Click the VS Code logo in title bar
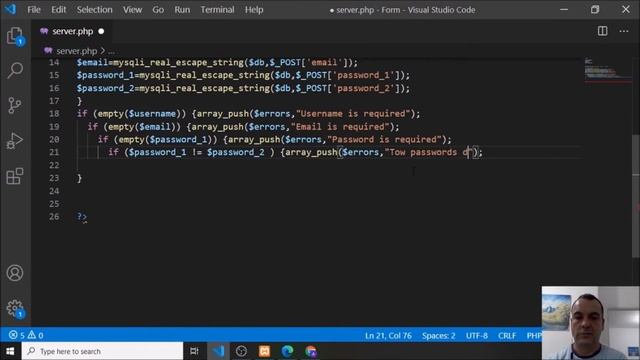This screenshot has height=360, width=640. point(10,9)
